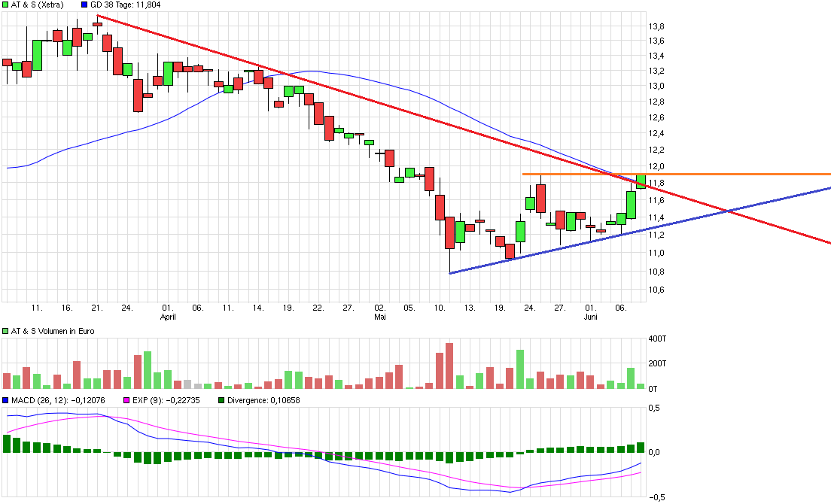Click the AT & S Volumen in Euro label
This screenshot has width=831, height=504.
click(53, 330)
